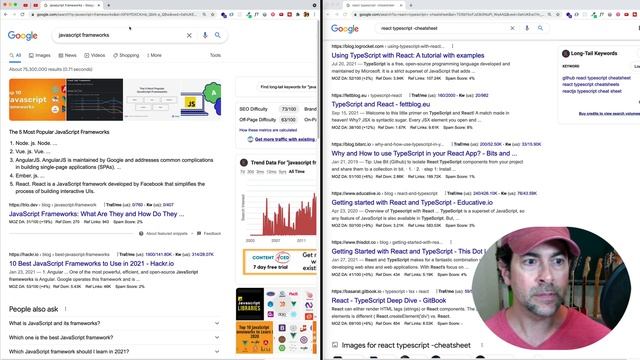The width and height of the screenshot is (640, 360).
Task: Select 'All Time' range in Trend Data
Action: coord(297,171)
